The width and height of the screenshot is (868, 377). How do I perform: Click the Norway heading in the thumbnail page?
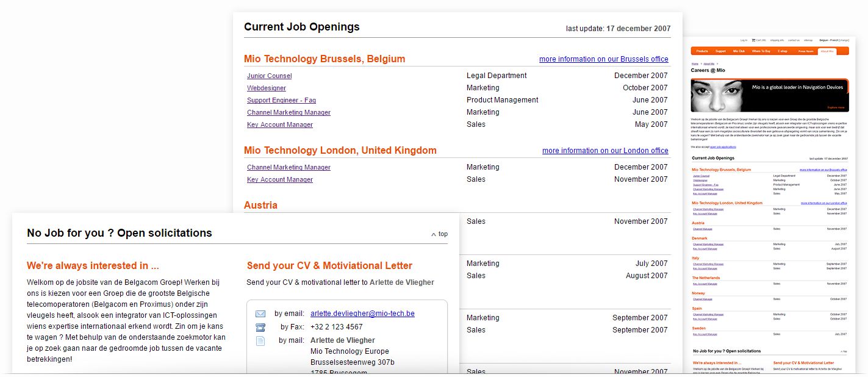click(x=698, y=293)
